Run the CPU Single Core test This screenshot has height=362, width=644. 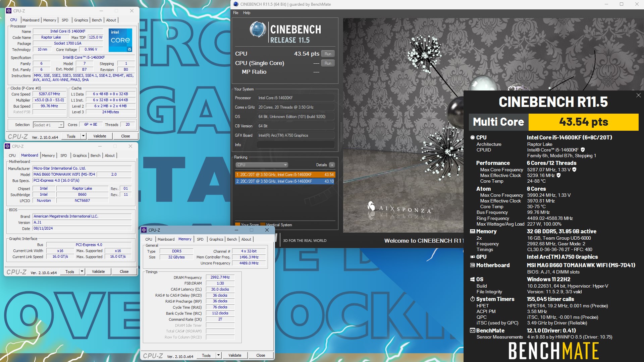click(x=328, y=63)
